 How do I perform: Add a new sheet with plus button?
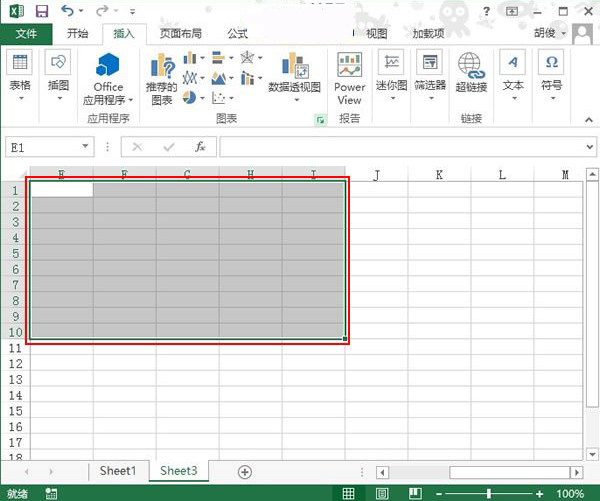point(245,471)
